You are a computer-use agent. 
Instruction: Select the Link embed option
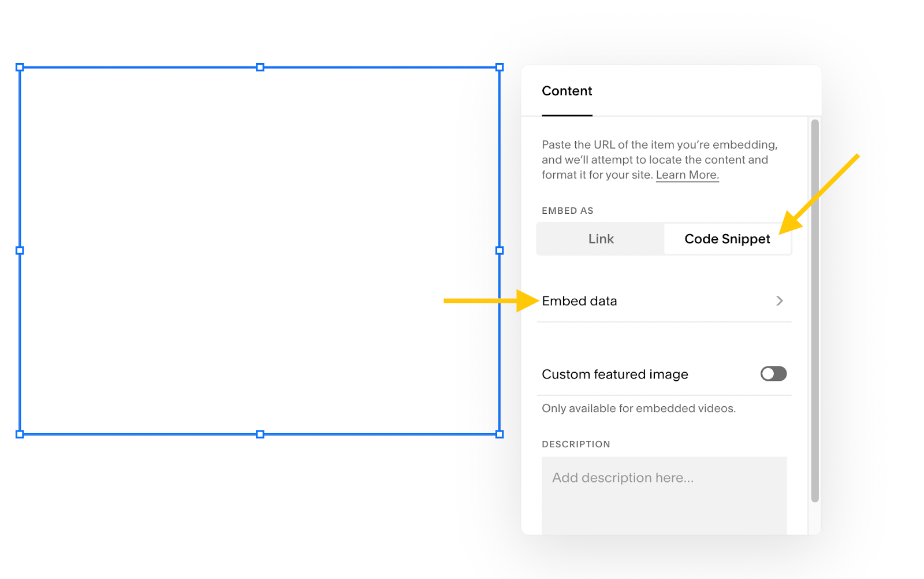point(601,239)
